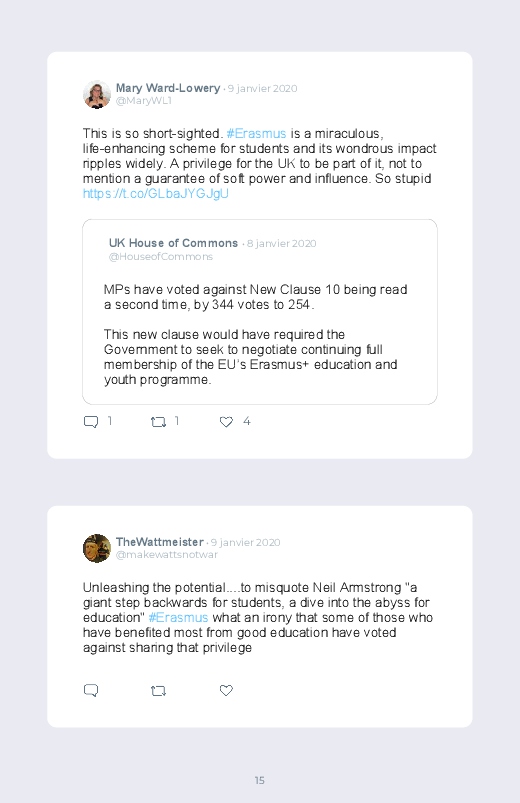The width and height of the screenshot is (520, 803).
Task: Like TheWattmeister's tweet with heart icon
Action: (x=226, y=690)
